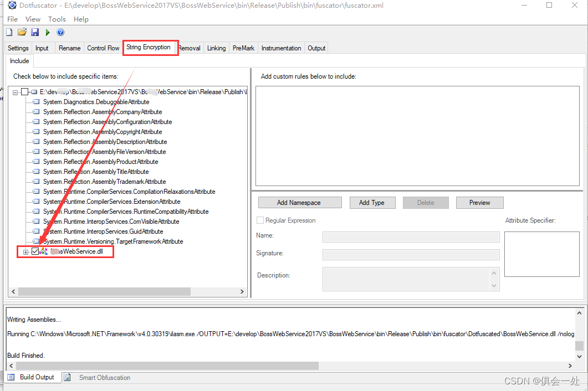Click the Name input field

tap(411, 237)
